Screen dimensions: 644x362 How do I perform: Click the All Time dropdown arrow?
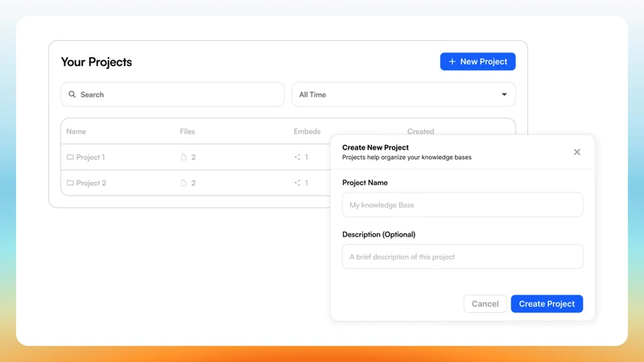point(504,94)
